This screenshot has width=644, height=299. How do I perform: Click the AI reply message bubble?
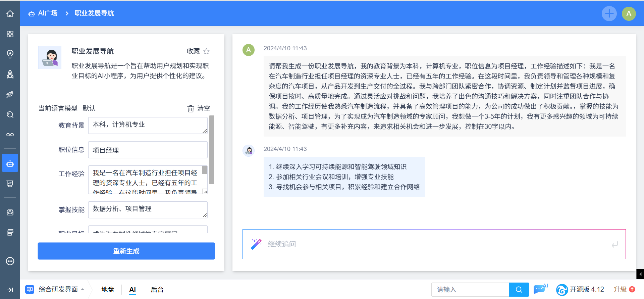(344, 177)
